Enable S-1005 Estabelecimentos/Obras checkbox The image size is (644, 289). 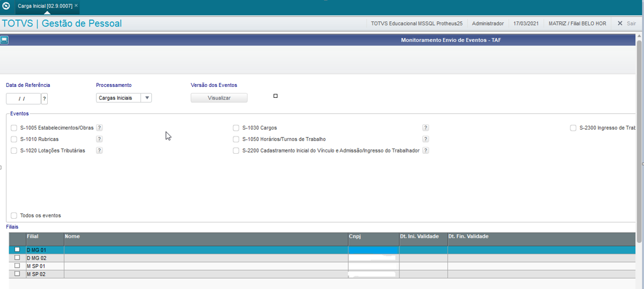[x=14, y=128]
